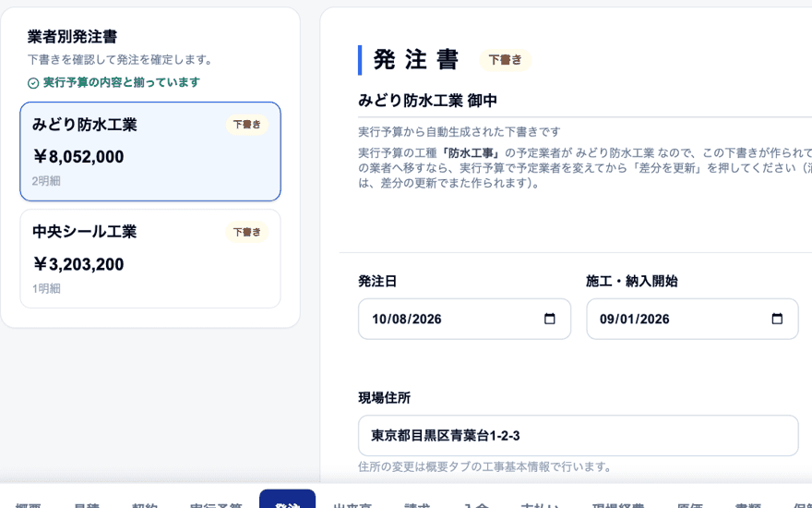The width and height of the screenshot is (812, 508).
Task: Open the 発注日 calendar picker icon
Action: pos(549,319)
